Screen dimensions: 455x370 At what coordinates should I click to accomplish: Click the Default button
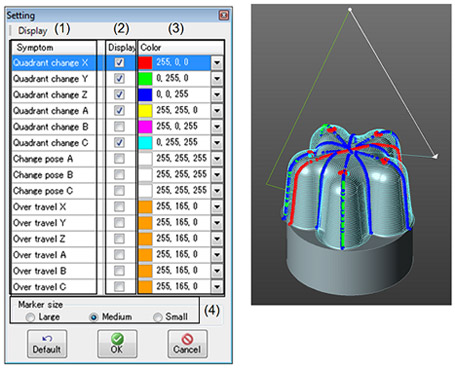[47, 344]
